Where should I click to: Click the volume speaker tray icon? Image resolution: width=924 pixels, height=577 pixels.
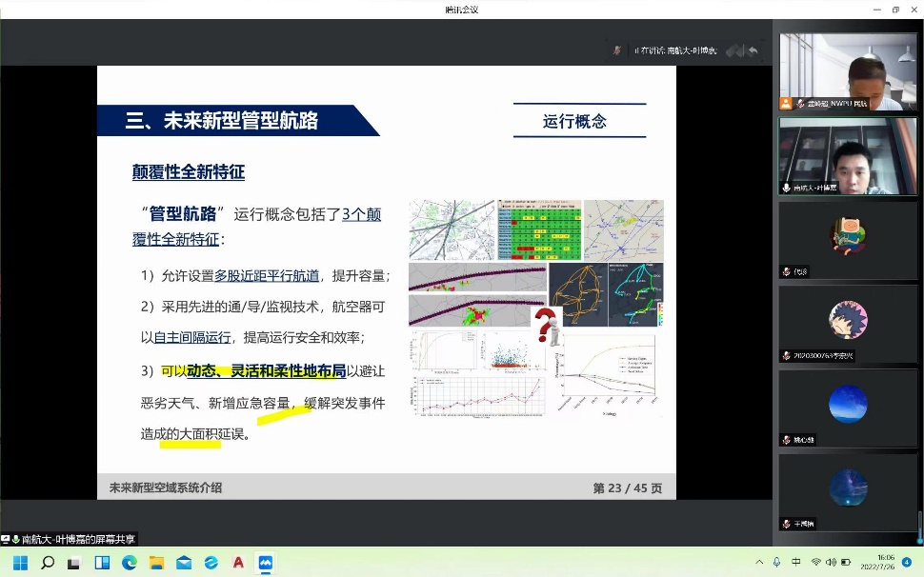(x=832, y=563)
